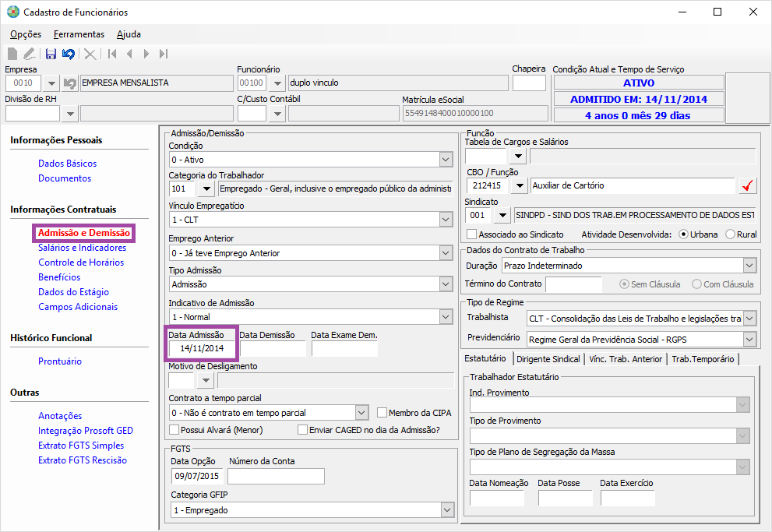Open the Empresa code lookup arrow
Screen dimensions: 772x532
51,83
